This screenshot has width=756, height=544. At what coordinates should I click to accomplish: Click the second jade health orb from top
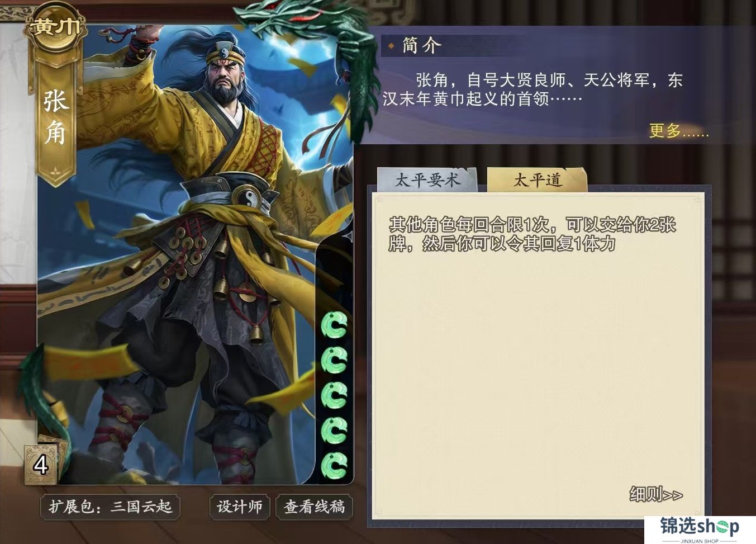pyautogui.click(x=335, y=360)
